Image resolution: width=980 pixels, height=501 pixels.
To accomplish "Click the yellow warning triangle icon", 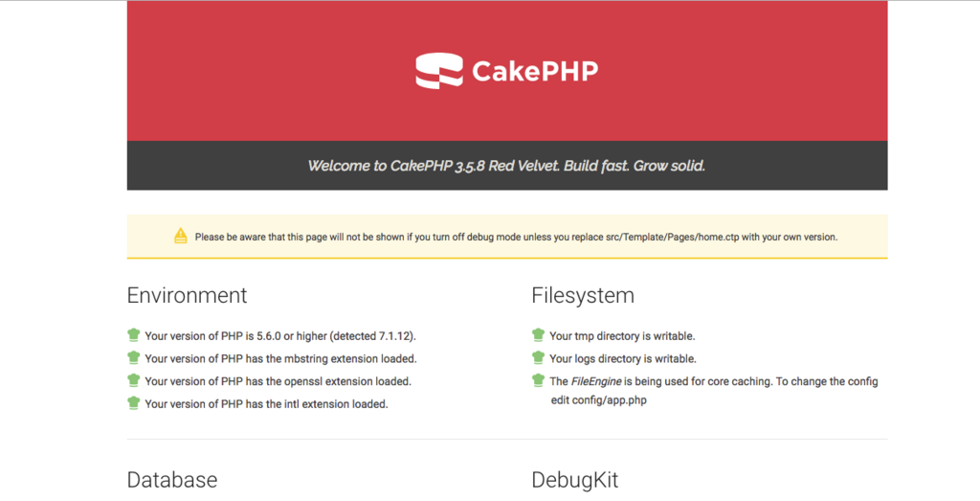I will 181,236.
